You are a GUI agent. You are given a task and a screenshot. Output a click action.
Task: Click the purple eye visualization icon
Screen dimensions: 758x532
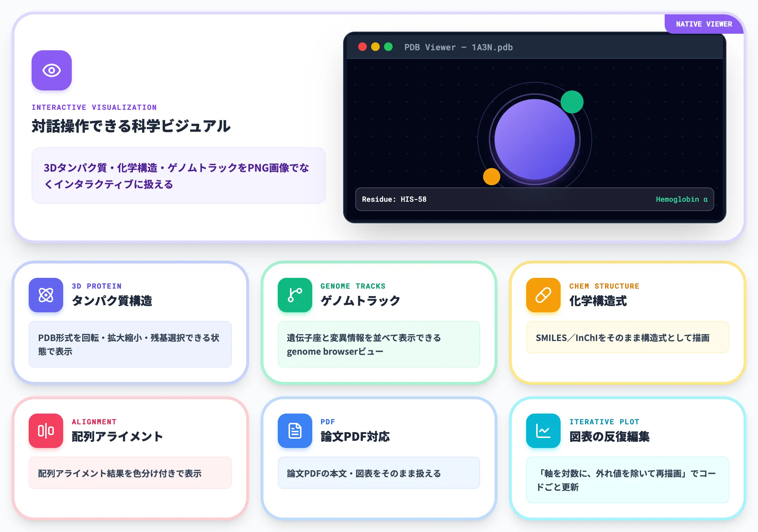(x=52, y=70)
